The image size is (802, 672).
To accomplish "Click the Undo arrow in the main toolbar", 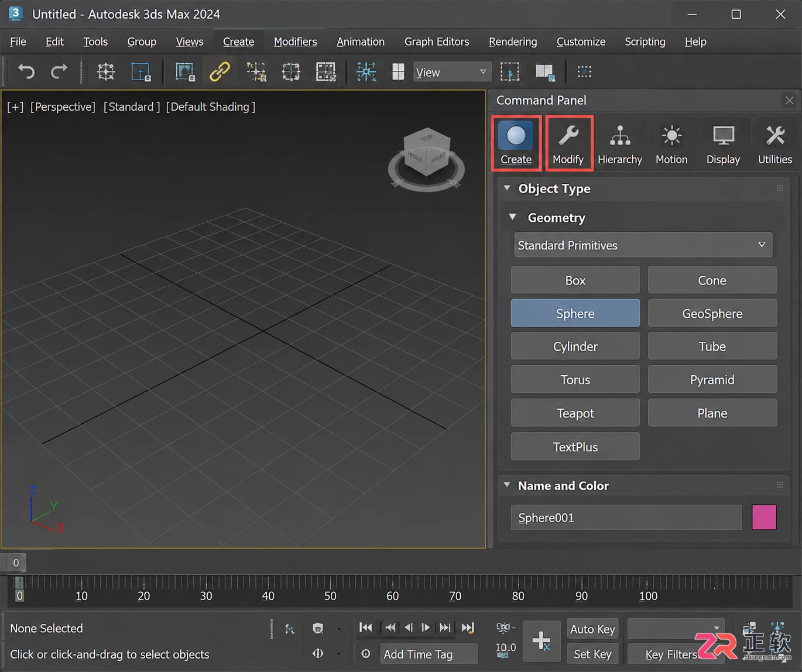I will coord(26,71).
